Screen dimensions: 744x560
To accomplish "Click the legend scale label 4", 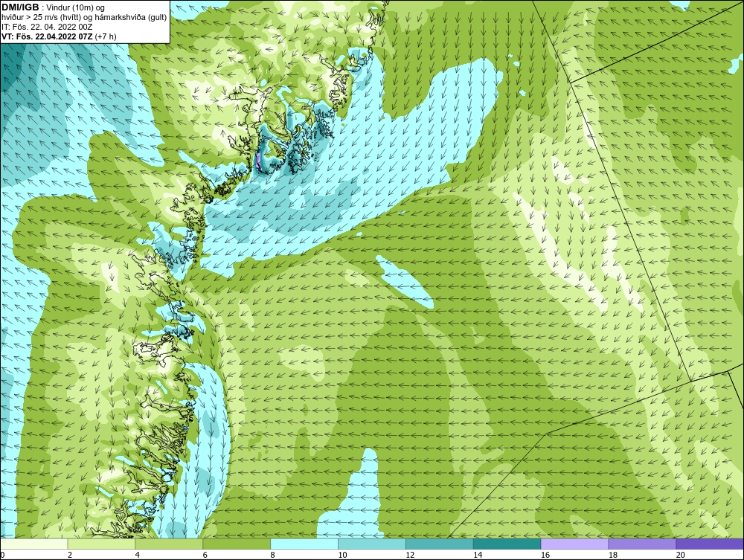I will 137,555.
